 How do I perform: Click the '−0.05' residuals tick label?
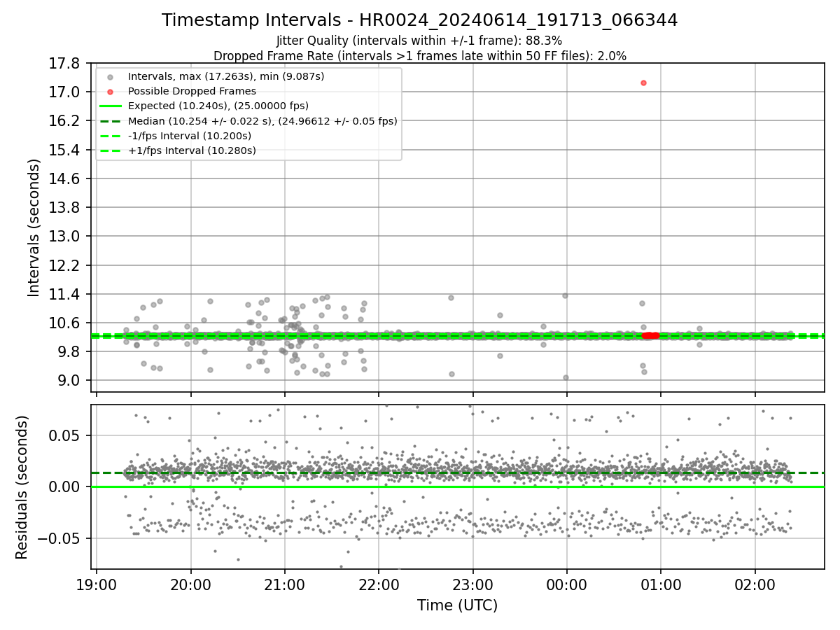click(60, 538)
